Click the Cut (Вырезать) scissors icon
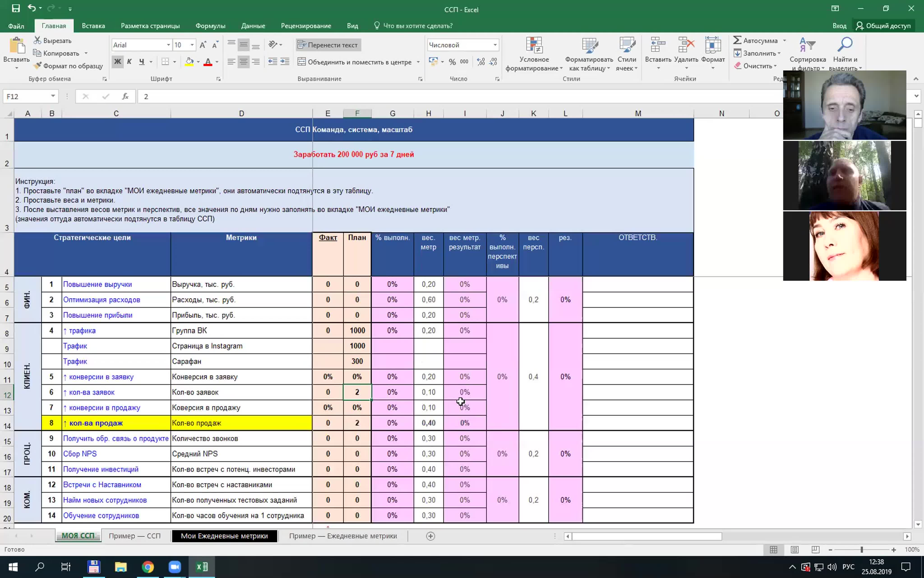This screenshot has height=578, width=924. [x=37, y=40]
